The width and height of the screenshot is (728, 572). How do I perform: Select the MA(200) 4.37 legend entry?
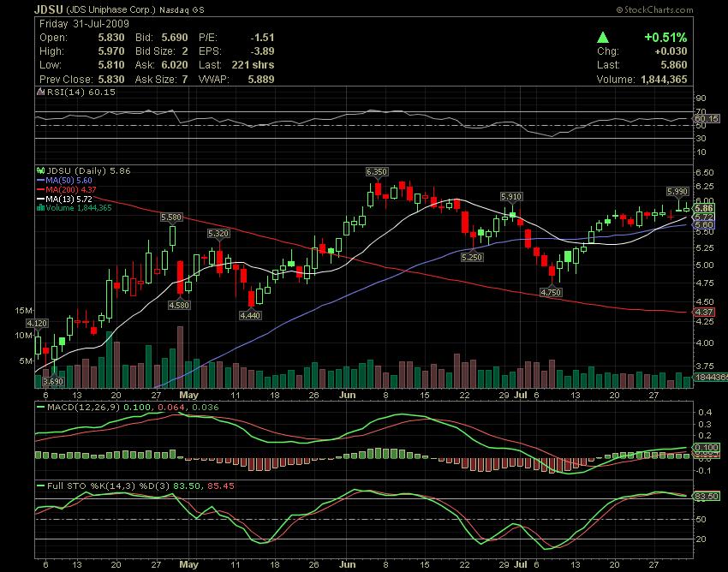coord(67,189)
